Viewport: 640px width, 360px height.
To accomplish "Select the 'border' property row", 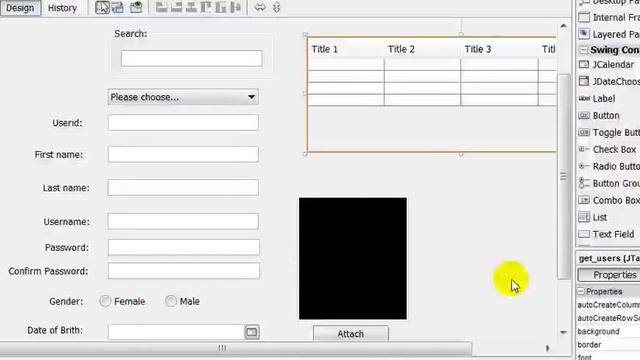I will point(608,344).
